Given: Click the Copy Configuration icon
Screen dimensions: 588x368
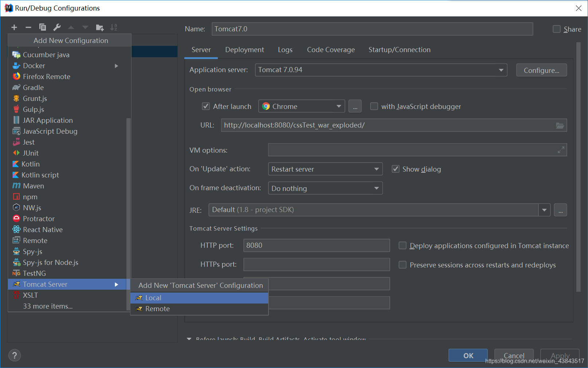Looking at the screenshot, I should (x=43, y=27).
